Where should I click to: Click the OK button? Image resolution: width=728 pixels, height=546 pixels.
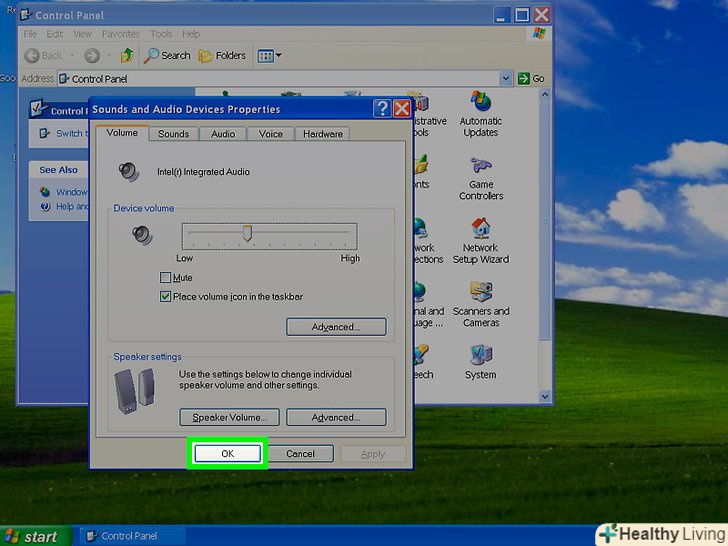227,454
